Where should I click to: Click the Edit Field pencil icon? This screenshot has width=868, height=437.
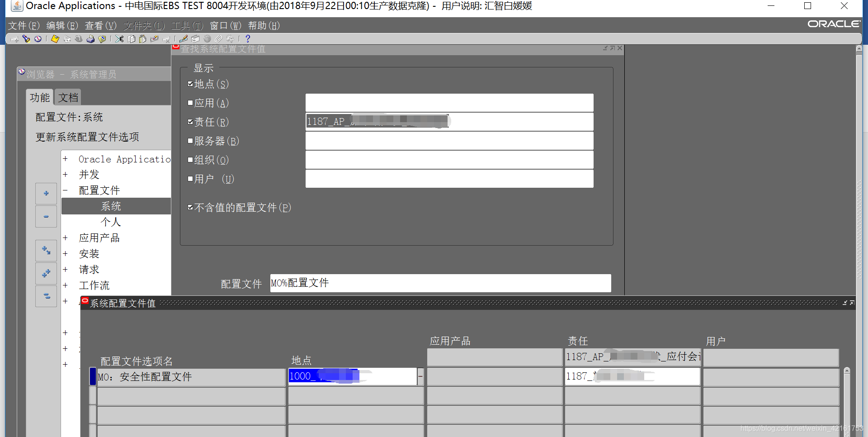point(184,39)
